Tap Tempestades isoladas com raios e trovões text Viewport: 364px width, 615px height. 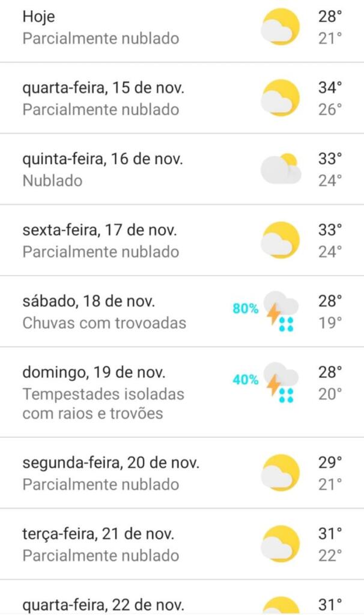103,404
